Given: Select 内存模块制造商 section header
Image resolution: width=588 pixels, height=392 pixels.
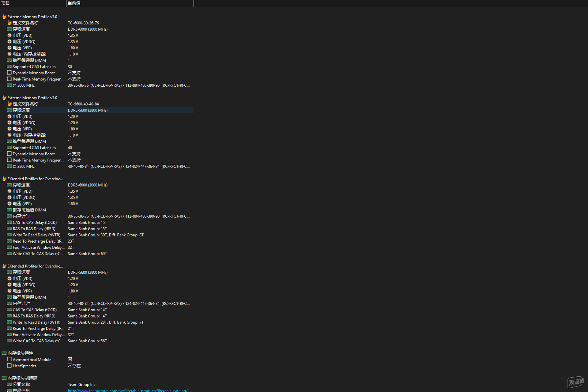Looking at the screenshot, I should pos(22,379).
